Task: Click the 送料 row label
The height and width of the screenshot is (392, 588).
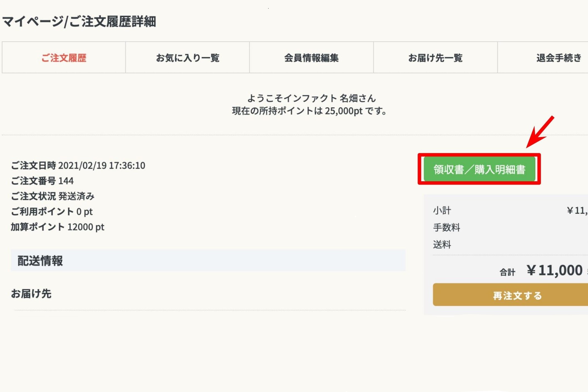Action: click(x=442, y=244)
